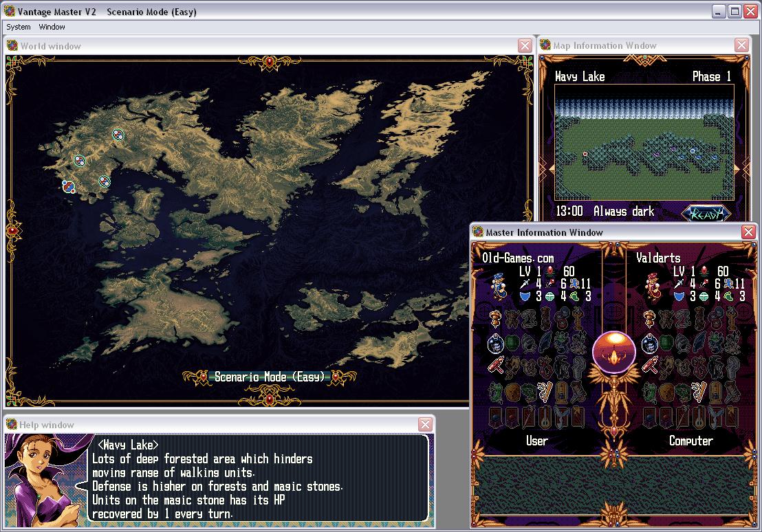
Task: Click the user's highlighted mushroom-shaped unit icon
Action: (x=496, y=319)
